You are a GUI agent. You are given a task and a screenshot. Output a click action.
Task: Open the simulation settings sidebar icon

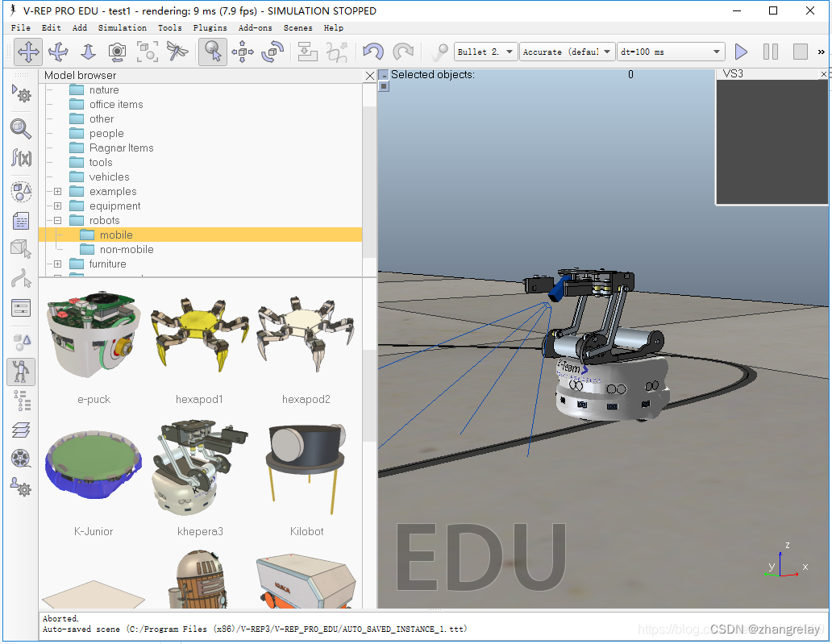tap(21, 93)
